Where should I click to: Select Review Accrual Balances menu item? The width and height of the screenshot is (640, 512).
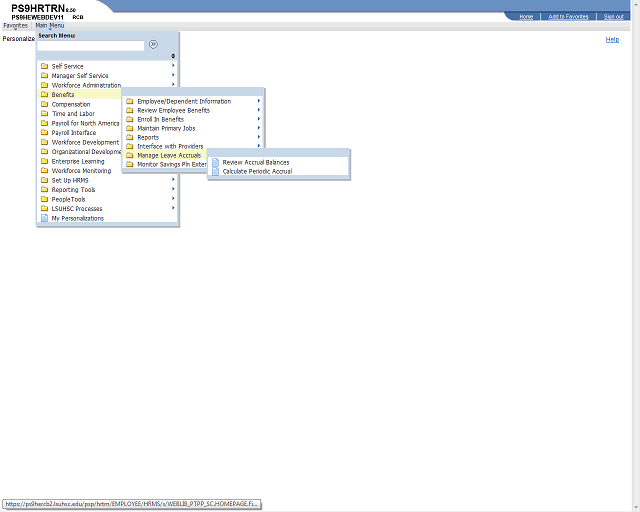[x=256, y=163]
